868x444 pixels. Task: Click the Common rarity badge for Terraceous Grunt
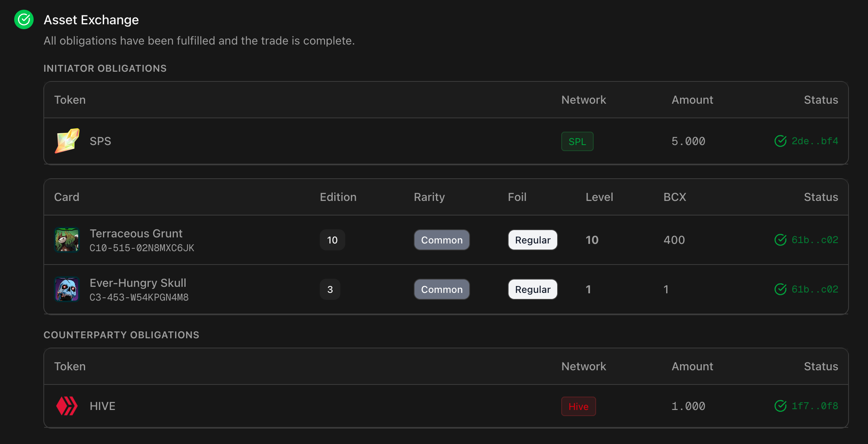tap(442, 240)
